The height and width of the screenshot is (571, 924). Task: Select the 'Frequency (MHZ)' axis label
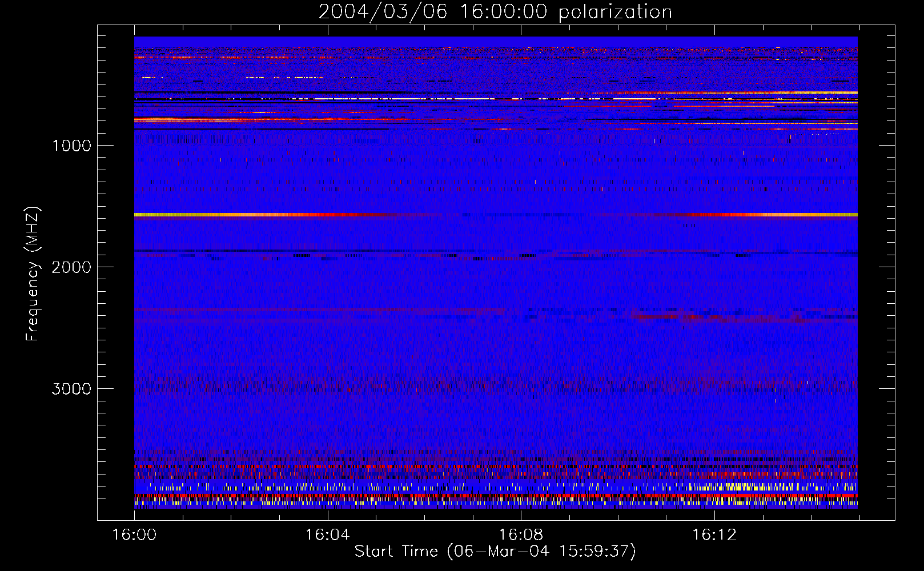pyautogui.click(x=33, y=274)
